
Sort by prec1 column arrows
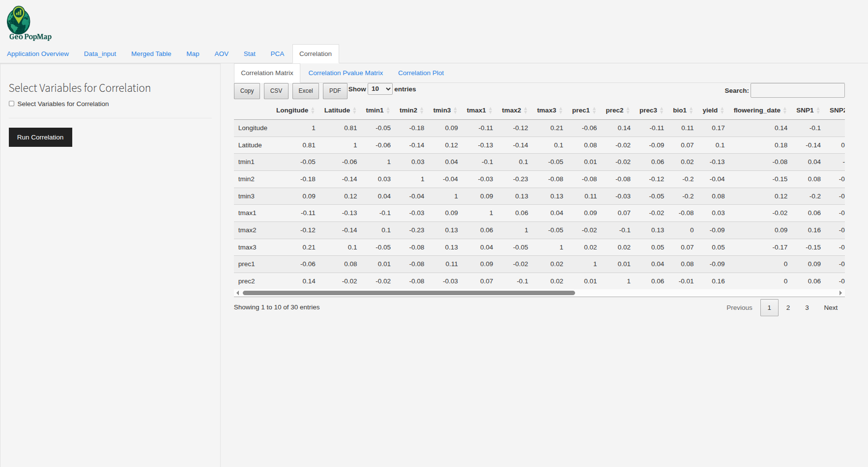594,110
